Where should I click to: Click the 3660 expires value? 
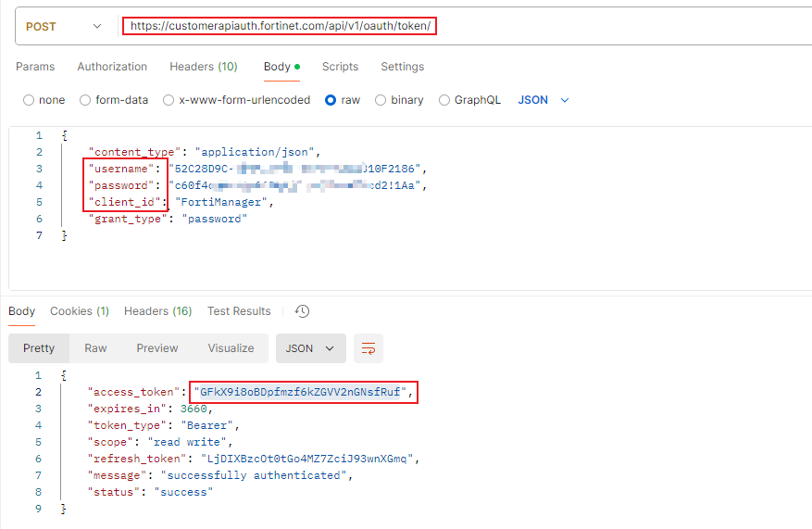point(194,409)
